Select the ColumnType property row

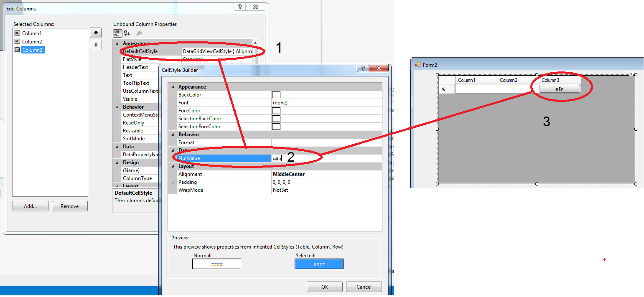pyautogui.click(x=140, y=178)
